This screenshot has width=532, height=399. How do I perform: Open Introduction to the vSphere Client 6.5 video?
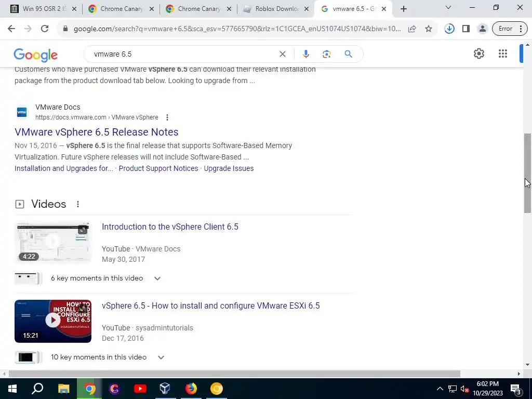click(x=170, y=227)
